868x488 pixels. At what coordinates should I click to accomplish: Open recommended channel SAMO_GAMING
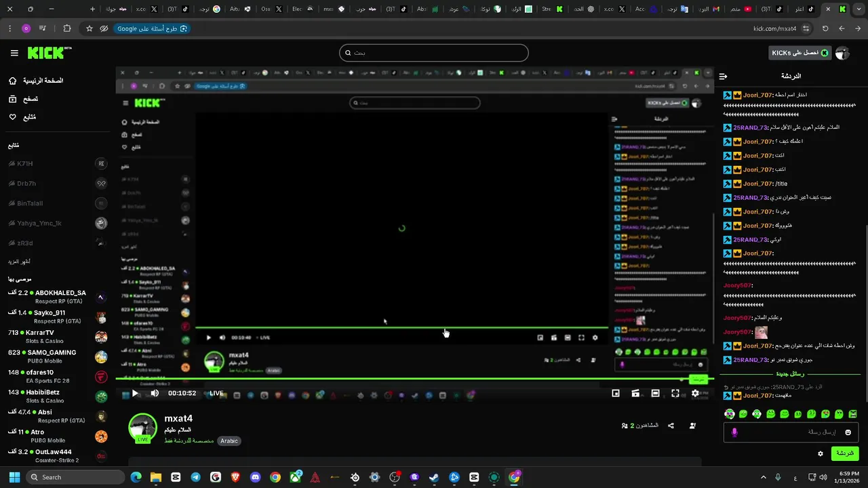click(57, 357)
